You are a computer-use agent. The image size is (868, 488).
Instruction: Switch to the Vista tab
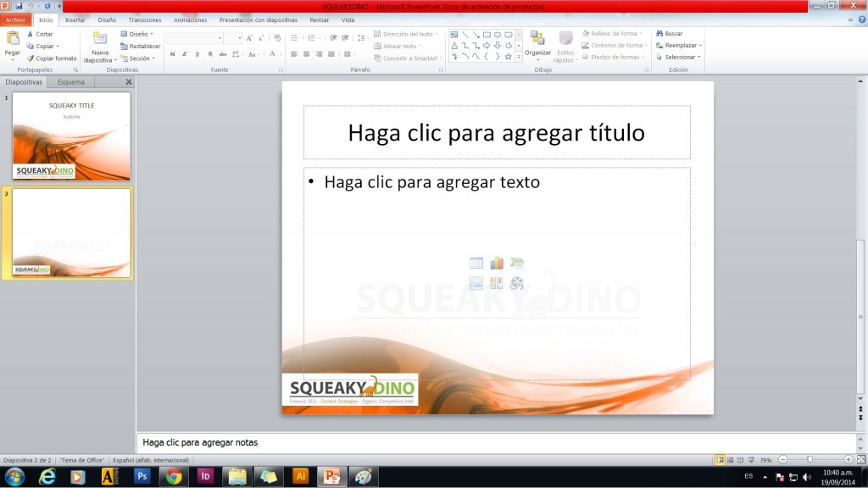coord(348,20)
